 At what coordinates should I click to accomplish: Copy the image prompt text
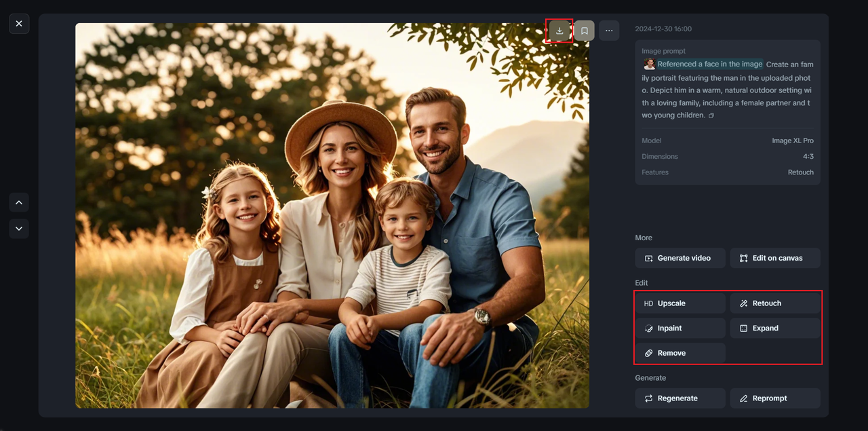[x=711, y=116]
